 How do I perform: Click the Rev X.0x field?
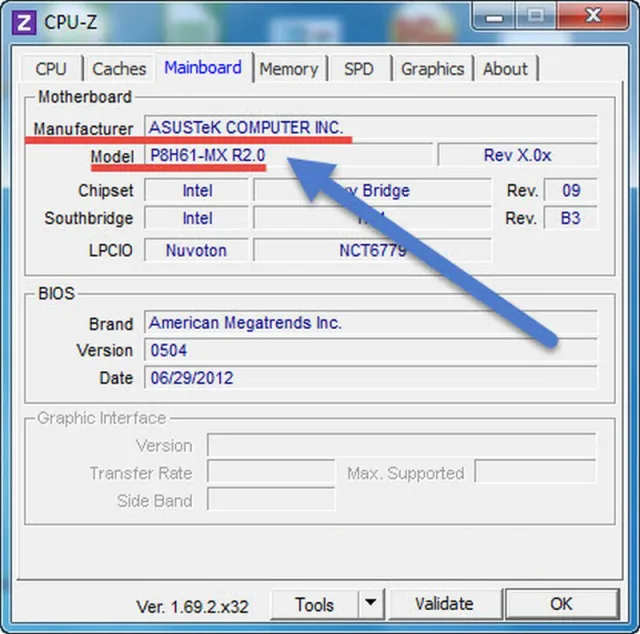click(x=518, y=155)
